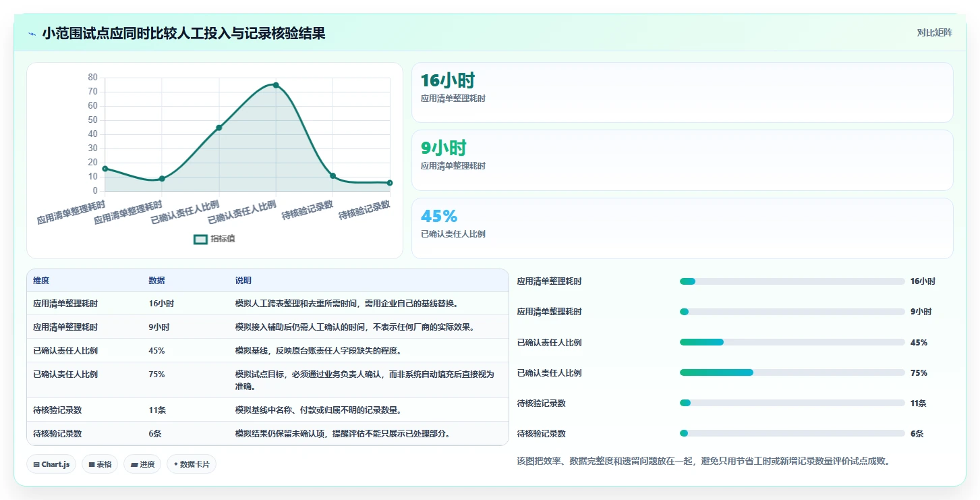Click the chart data point at value 9
Screen dimensions: 980x500
point(162,179)
